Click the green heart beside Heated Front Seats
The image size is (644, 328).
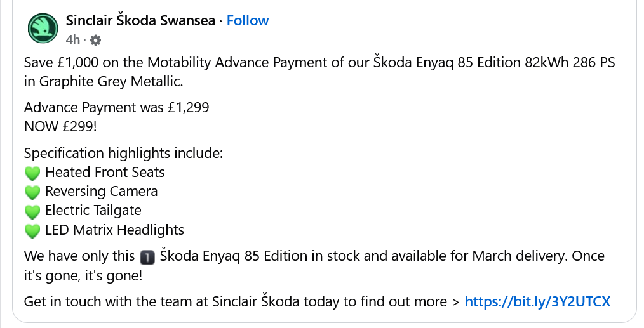pyautogui.click(x=32, y=173)
